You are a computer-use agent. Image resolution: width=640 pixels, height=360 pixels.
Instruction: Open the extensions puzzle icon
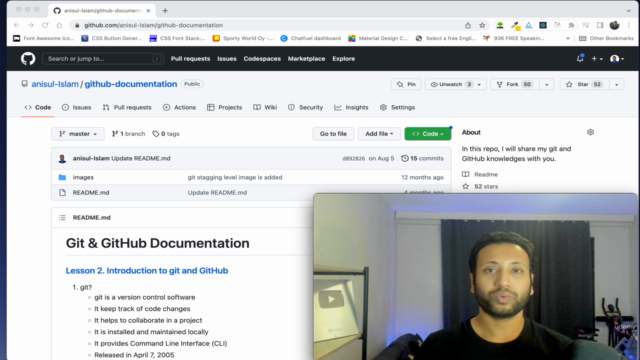(x=571, y=25)
